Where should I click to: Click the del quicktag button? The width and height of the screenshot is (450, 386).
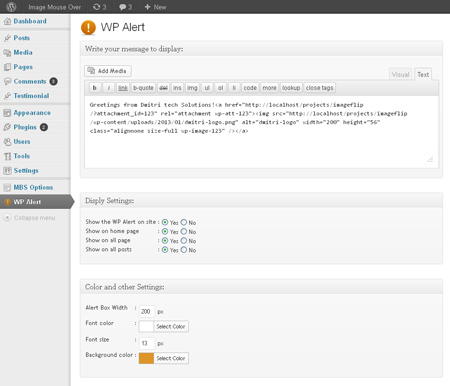(163, 88)
